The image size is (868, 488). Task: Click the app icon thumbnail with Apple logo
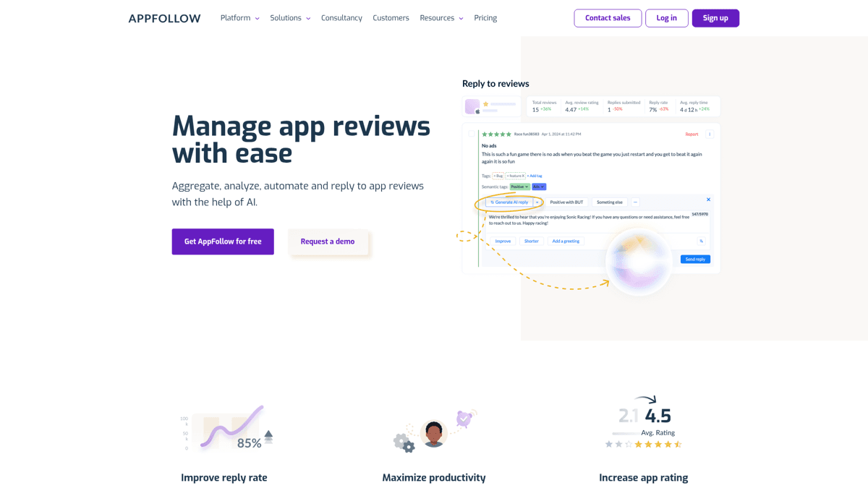click(472, 107)
